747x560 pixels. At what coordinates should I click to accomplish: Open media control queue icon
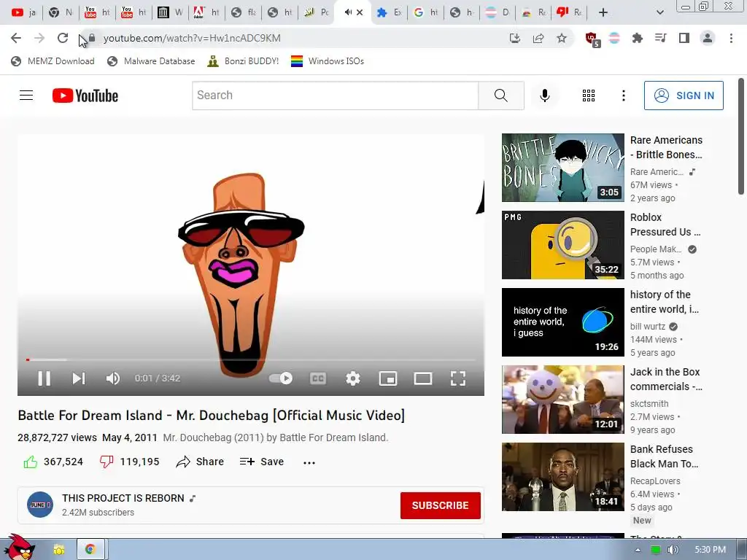click(660, 38)
